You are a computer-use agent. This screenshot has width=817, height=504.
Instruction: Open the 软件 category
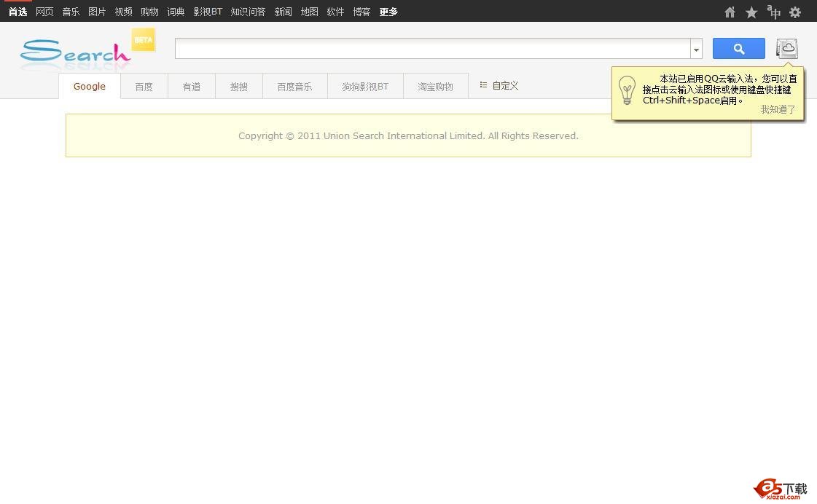pyautogui.click(x=335, y=12)
